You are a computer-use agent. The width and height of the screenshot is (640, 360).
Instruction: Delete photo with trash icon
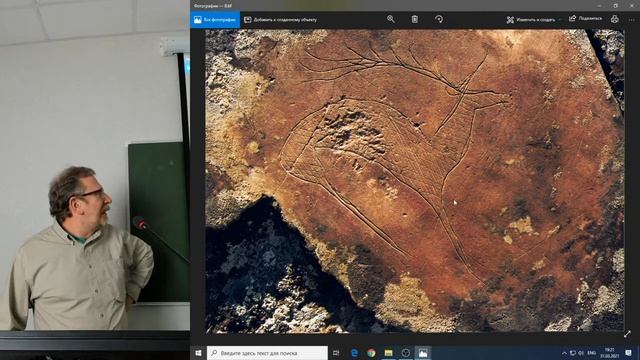(415, 19)
